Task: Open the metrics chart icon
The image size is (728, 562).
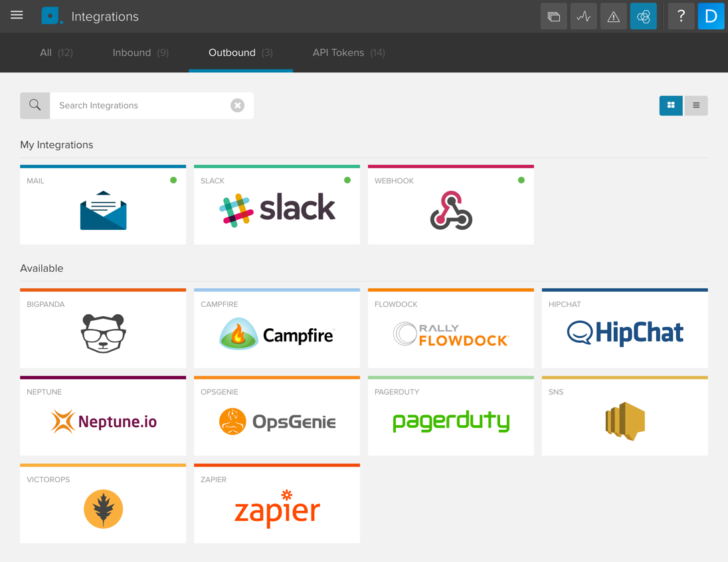Action: (x=583, y=17)
